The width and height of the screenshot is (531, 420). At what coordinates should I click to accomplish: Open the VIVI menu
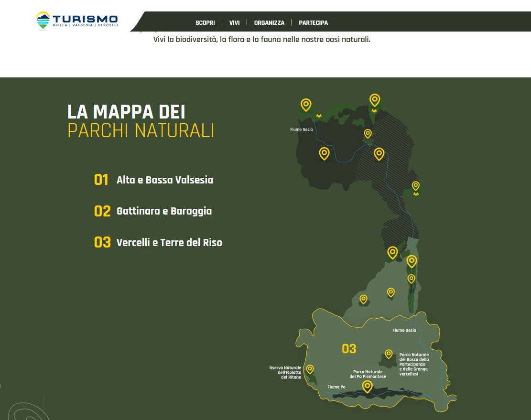234,22
